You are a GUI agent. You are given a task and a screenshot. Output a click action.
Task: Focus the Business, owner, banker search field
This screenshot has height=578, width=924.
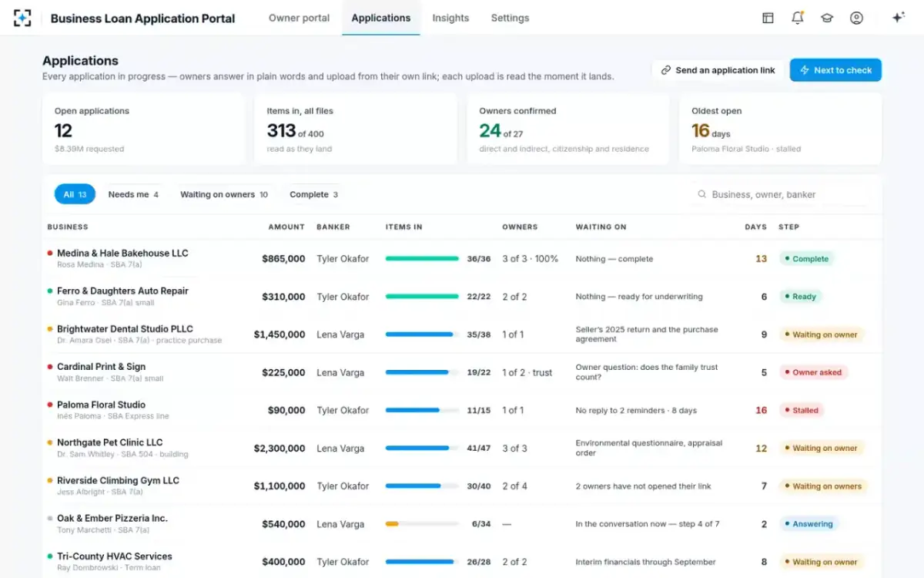coord(779,194)
